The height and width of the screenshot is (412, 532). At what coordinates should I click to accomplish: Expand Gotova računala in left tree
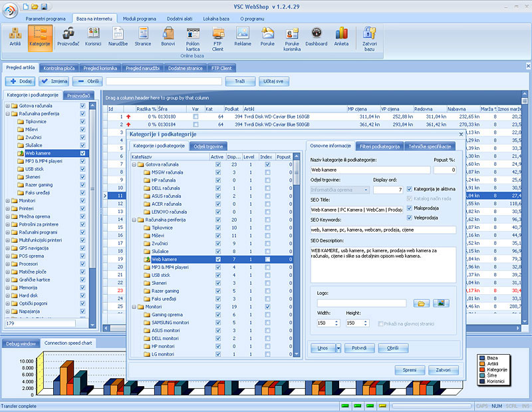click(x=7, y=106)
